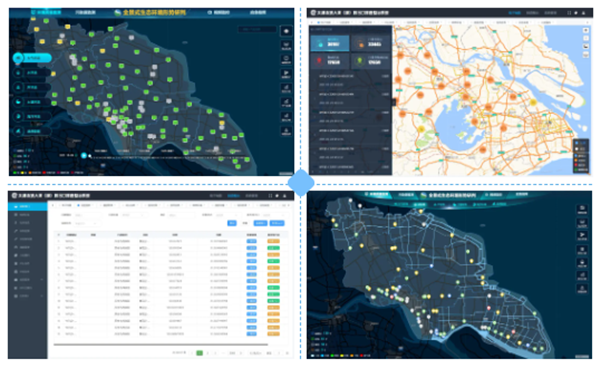Click the user icon in the road-map window header

click(584, 13)
